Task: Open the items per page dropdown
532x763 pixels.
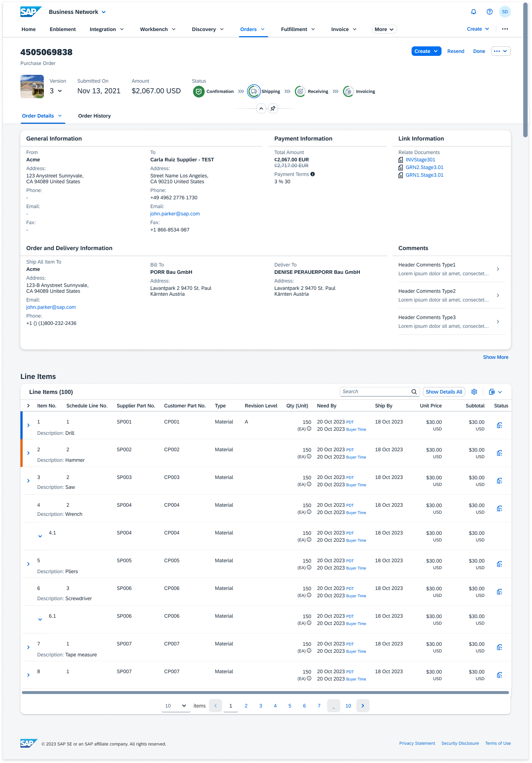Action: [x=176, y=706]
